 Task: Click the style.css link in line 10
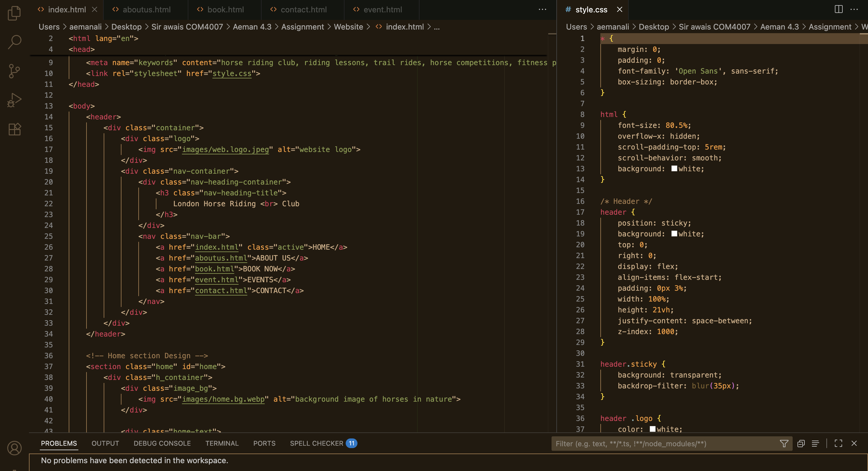[x=231, y=74]
